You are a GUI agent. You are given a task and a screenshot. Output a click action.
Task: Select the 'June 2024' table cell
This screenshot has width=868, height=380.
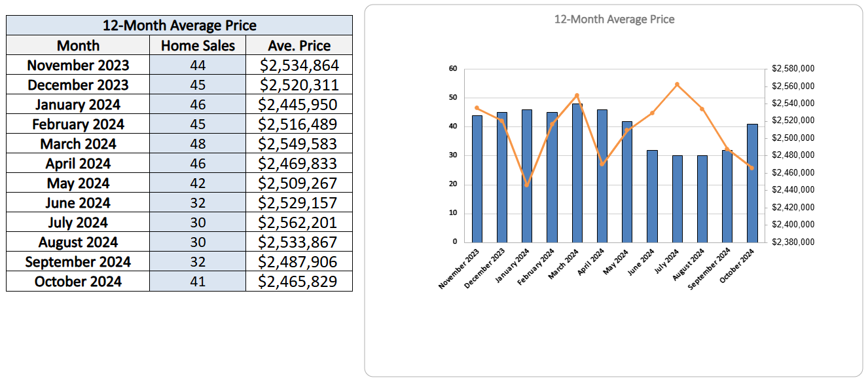click(x=78, y=202)
